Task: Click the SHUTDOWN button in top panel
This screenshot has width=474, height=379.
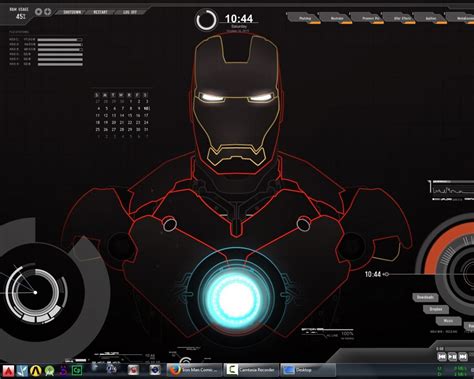Action: point(72,12)
